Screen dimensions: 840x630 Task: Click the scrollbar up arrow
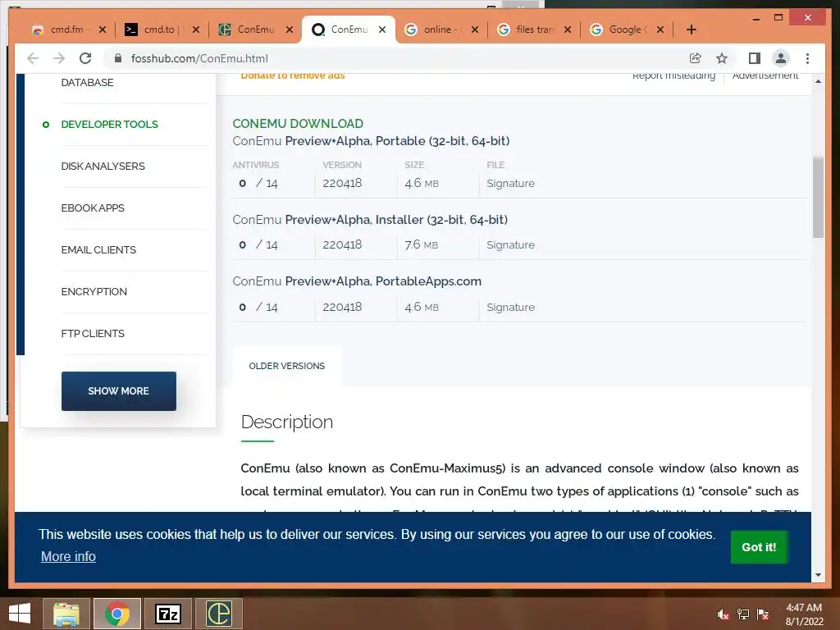click(x=818, y=81)
